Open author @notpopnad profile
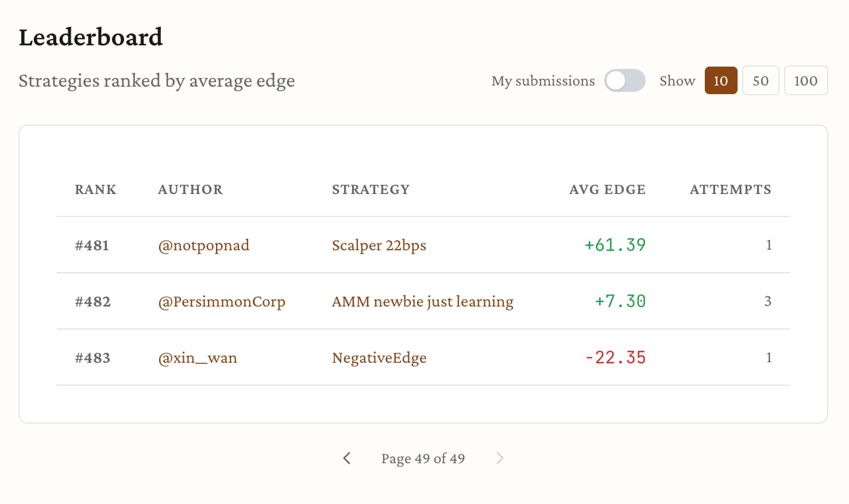The width and height of the screenshot is (849, 504). 203,246
